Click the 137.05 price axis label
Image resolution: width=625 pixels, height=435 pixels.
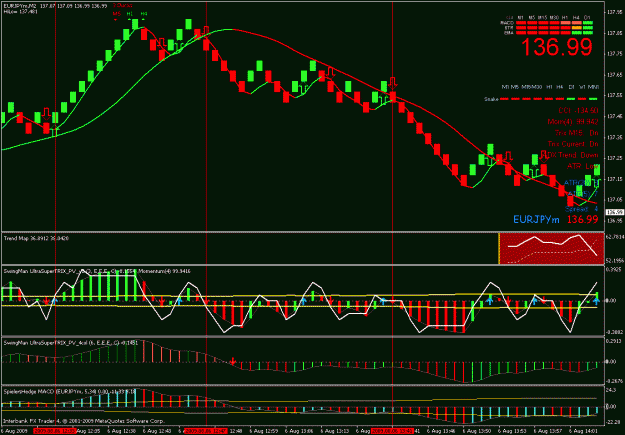coord(614,199)
